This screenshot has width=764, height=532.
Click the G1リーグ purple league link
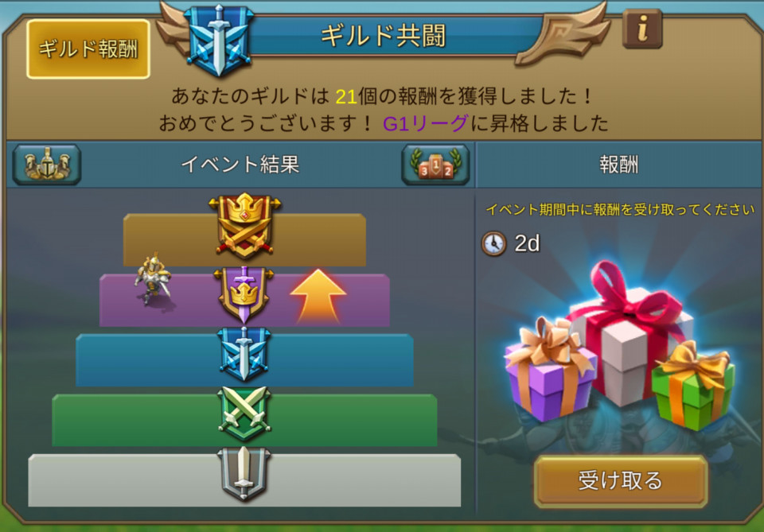425,123
